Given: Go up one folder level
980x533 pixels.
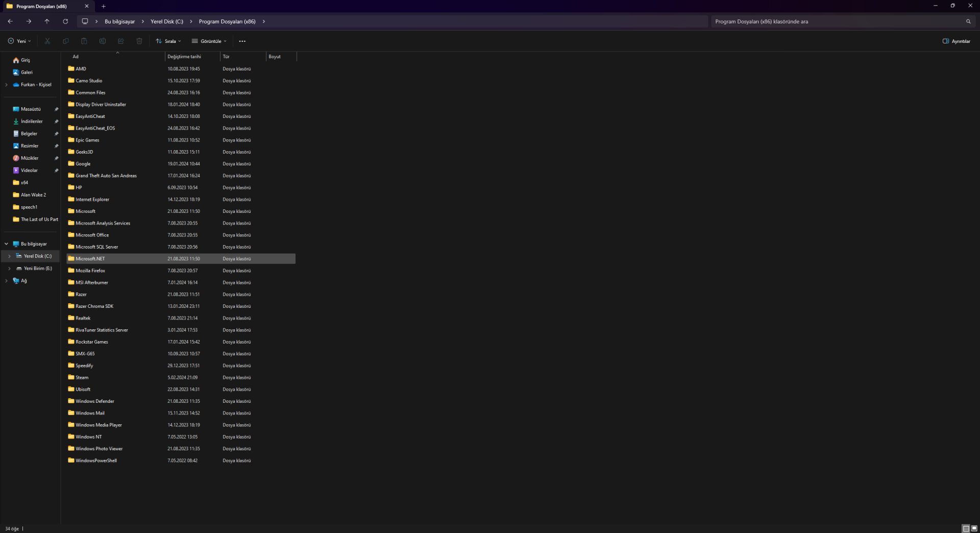Looking at the screenshot, I should click(x=47, y=21).
